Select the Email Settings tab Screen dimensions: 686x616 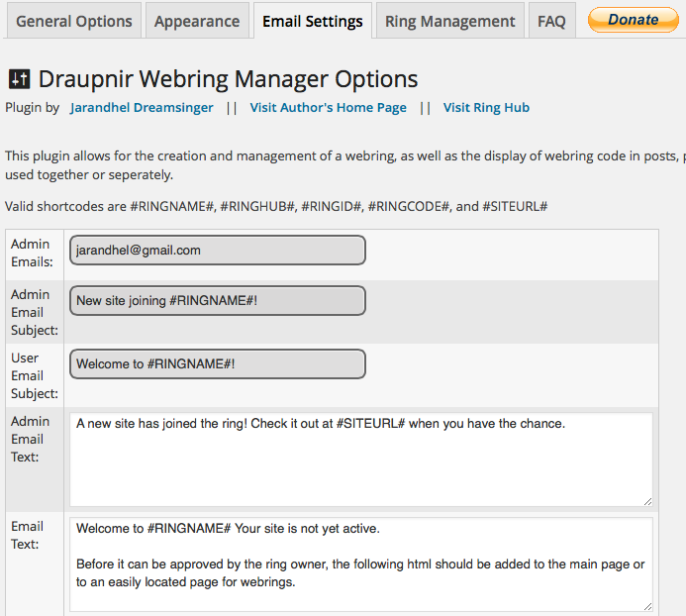tap(313, 21)
